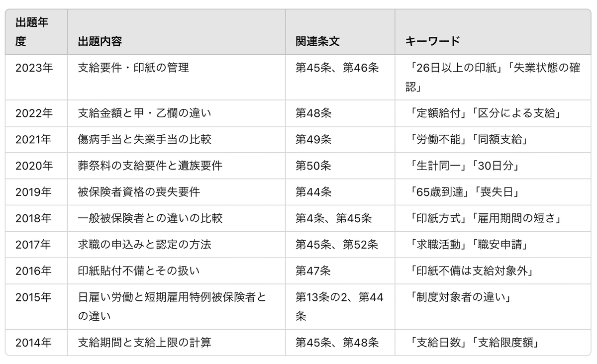The height and width of the screenshot is (364, 597).
Task: Select the 2018年 year cell
Action: pyautogui.click(x=33, y=218)
